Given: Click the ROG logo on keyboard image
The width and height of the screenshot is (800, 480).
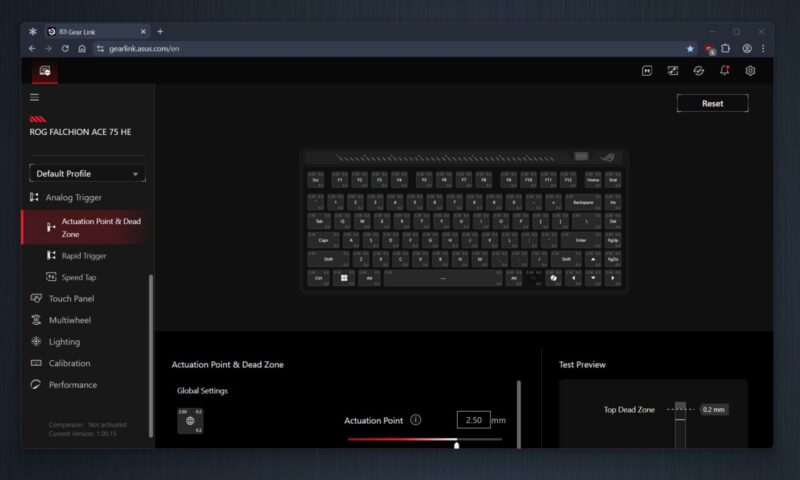Looking at the screenshot, I should click(x=608, y=157).
